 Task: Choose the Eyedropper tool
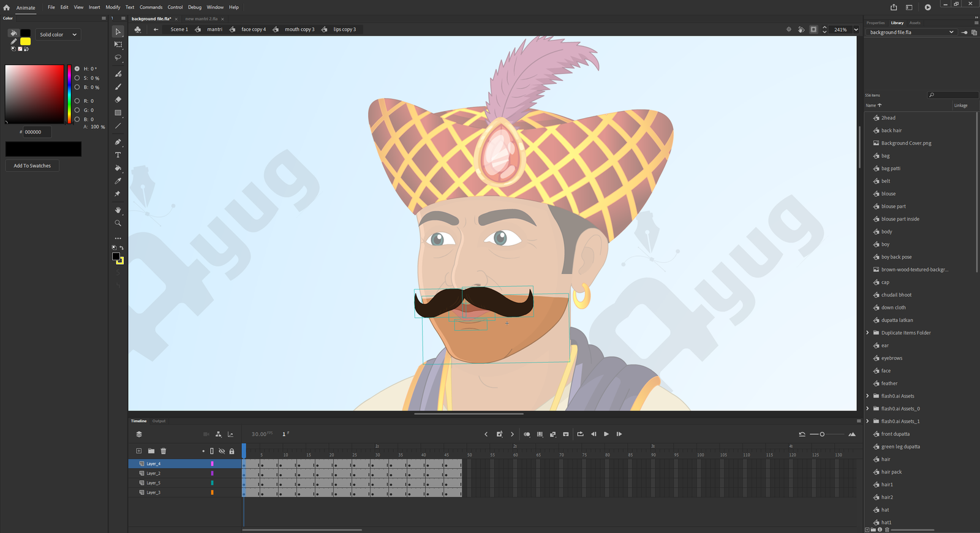118,181
